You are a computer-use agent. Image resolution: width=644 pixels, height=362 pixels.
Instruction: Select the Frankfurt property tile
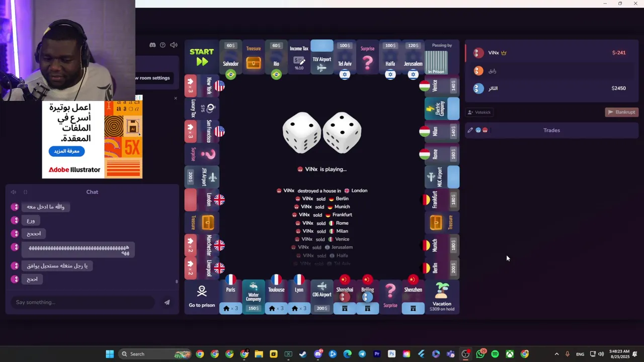[439, 200]
